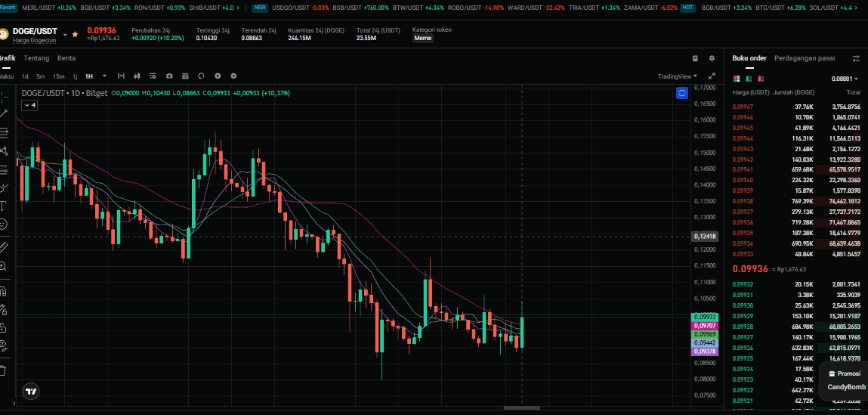
Task: Open the 0.00001 price precision dropdown
Action: tap(845, 79)
